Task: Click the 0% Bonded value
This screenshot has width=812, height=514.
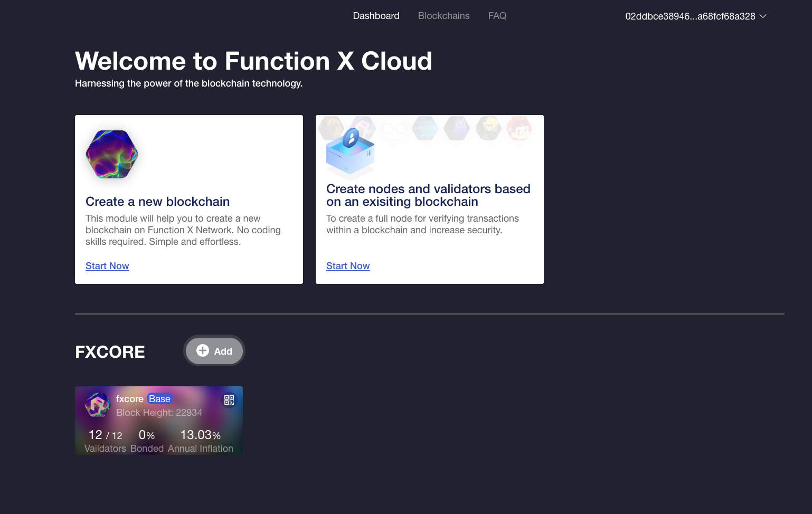Action: [147, 435]
